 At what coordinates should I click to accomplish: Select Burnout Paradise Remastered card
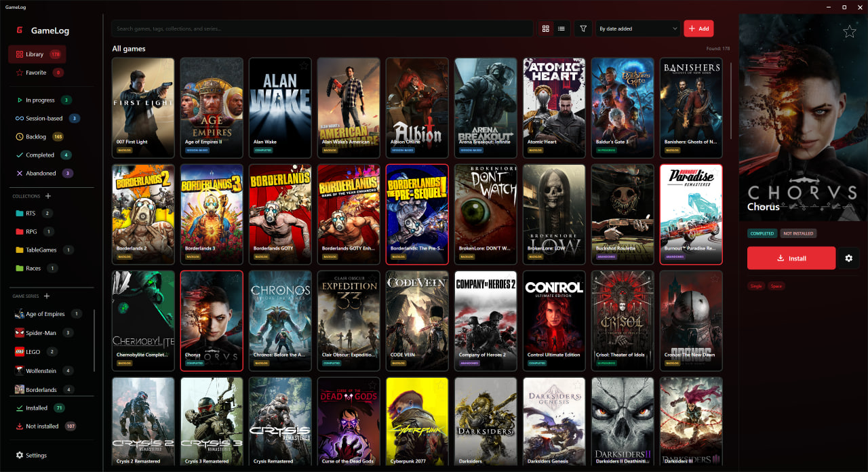691,214
